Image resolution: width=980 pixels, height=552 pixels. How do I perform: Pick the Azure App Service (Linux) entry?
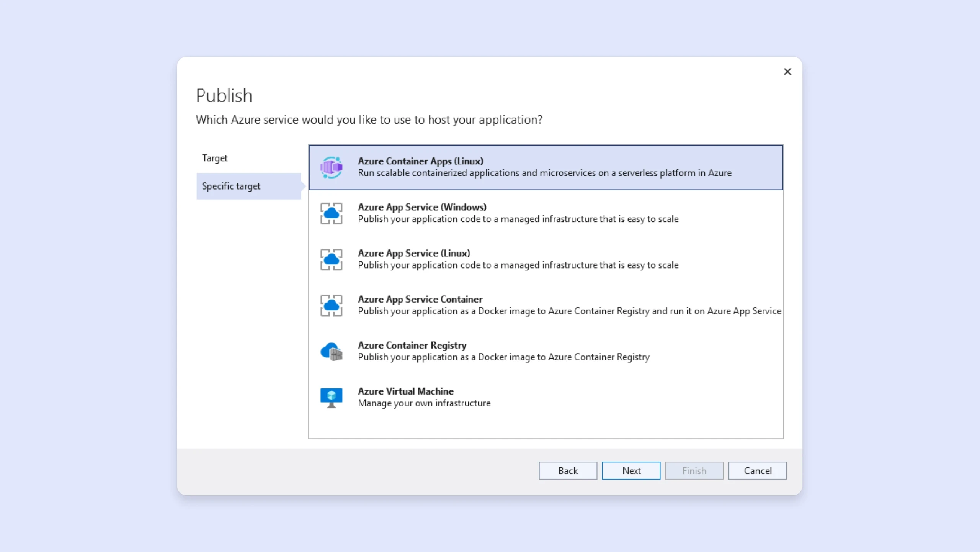coord(413,253)
